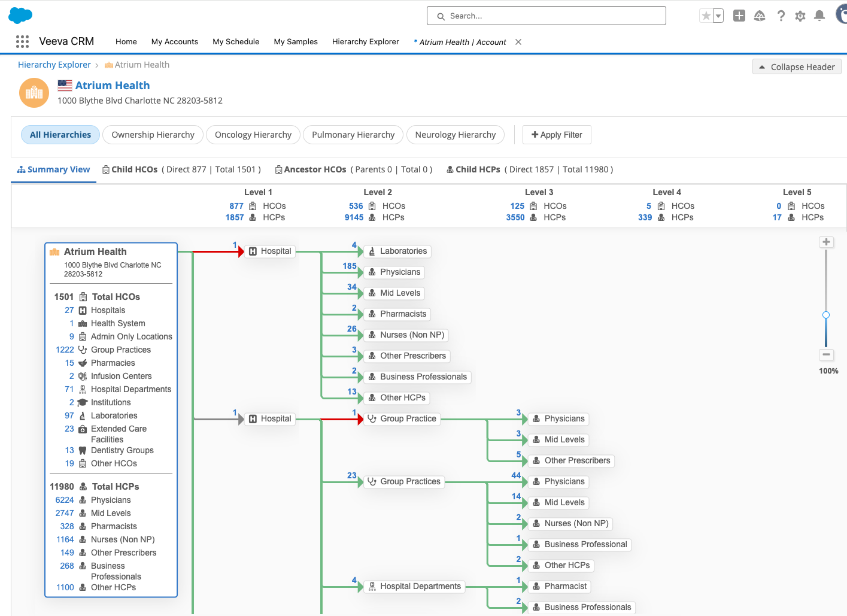Click the Health System icon in summary
This screenshot has width=847, height=616.
pyautogui.click(x=83, y=323)
